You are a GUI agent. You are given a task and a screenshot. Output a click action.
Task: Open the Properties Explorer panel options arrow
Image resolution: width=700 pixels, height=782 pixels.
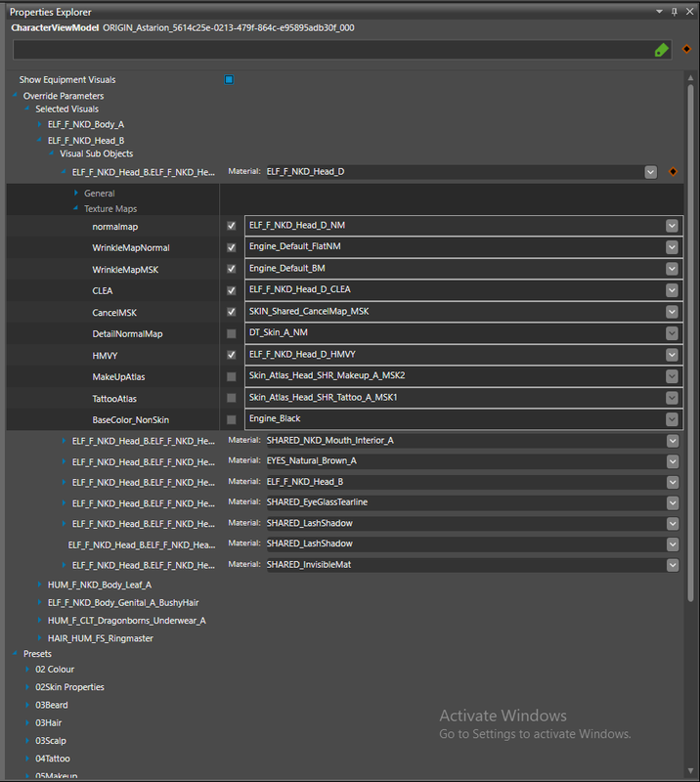tap(659, 12)
